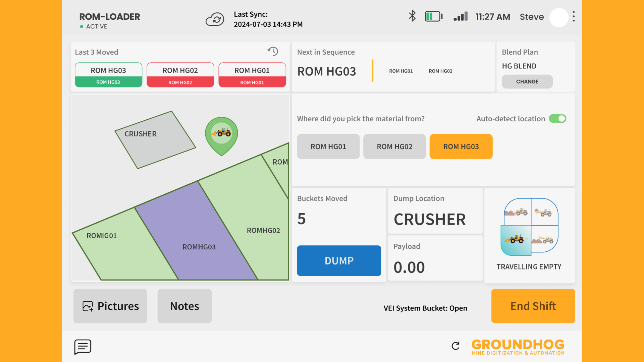Click the Bluetooth status icon

coord(412,17)
